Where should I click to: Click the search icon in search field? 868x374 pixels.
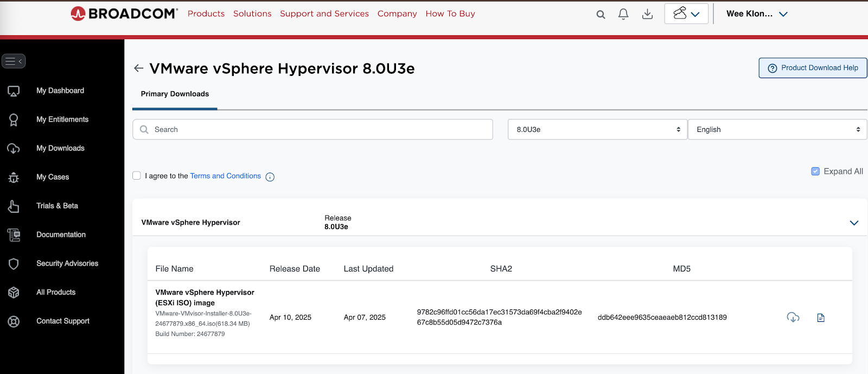click(144, 130)
